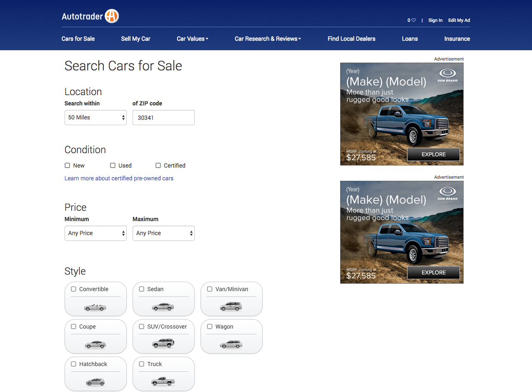This screenshot has height=392, width=532.
Task: Select the SUV/Crossover style checkbox
Action: point(141,327)
